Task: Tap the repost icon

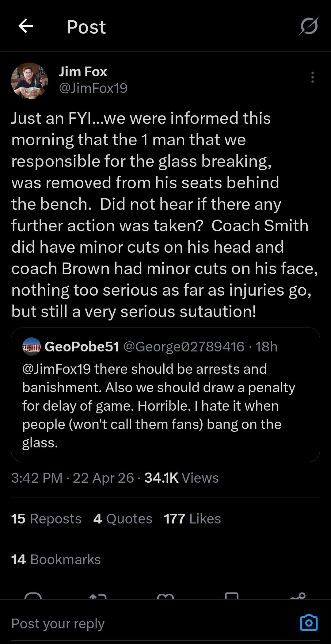Action: tap(98, 596)
